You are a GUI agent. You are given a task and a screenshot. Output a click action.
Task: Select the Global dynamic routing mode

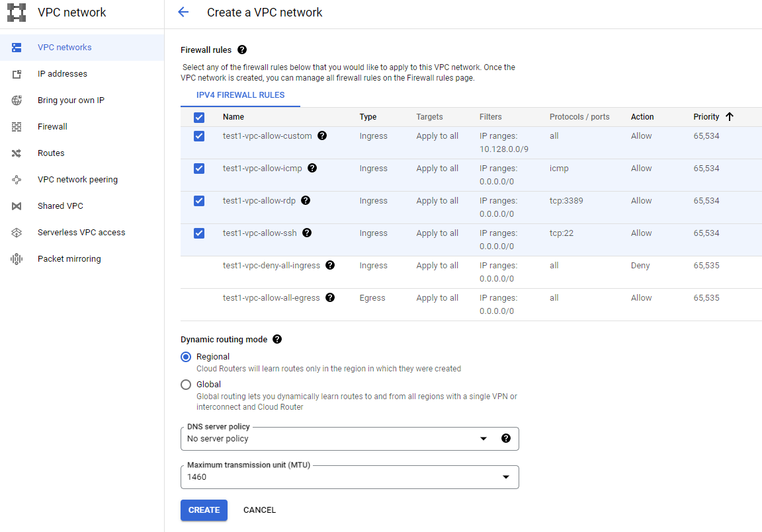tap(186, 385)
